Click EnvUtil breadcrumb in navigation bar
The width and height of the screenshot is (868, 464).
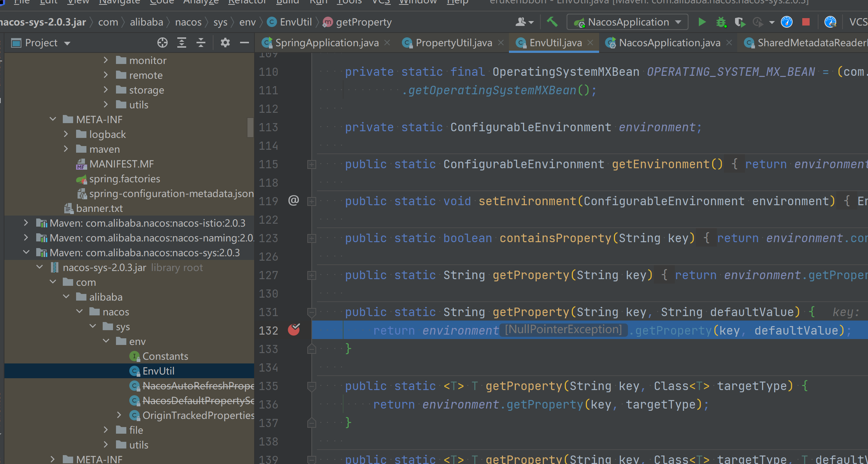click(295, 22)
